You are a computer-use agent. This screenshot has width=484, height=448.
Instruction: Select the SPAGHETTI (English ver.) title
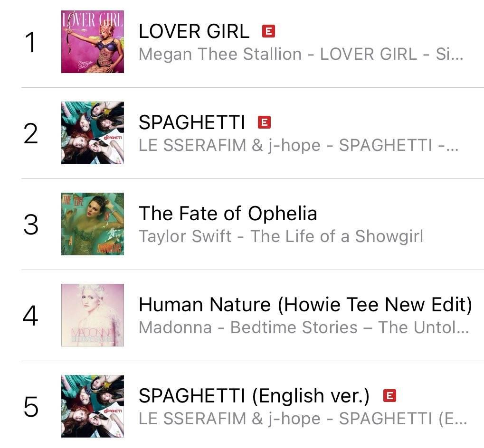[254, 396]
